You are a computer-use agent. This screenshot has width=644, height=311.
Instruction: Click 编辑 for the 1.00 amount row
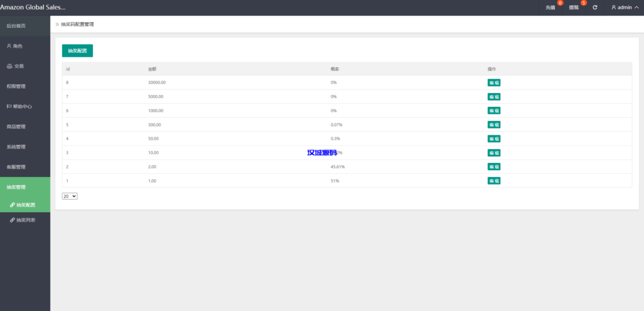[494, 181]
